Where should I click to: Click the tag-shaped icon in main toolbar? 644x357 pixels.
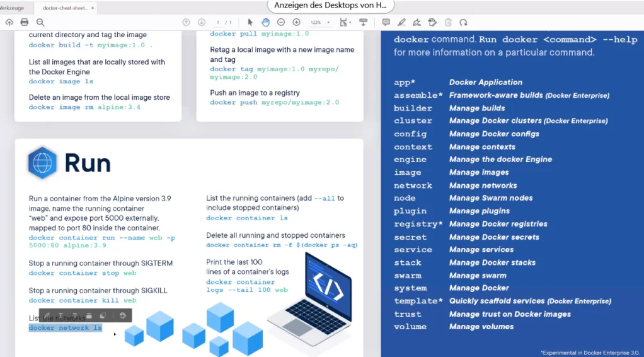pos(432,23)
